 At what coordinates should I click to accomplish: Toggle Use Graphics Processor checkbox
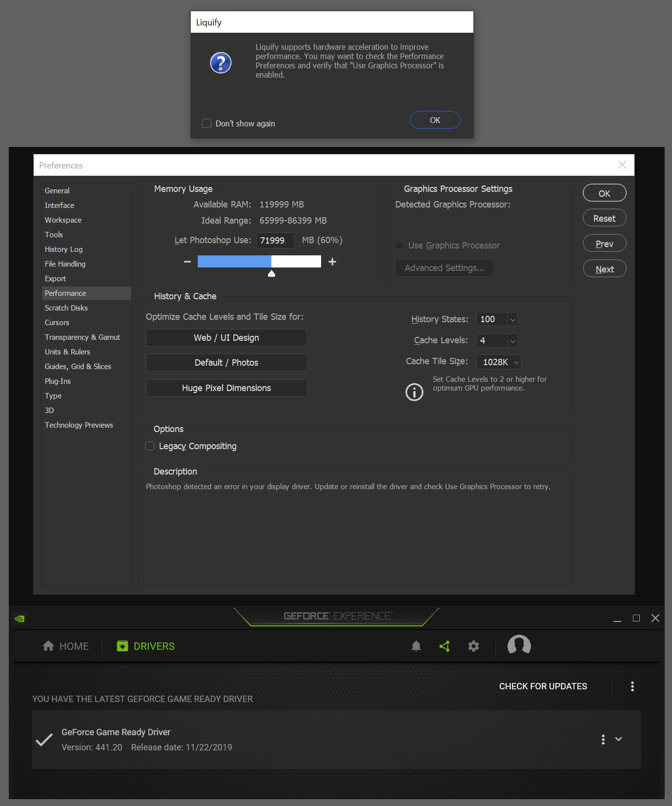399,245
